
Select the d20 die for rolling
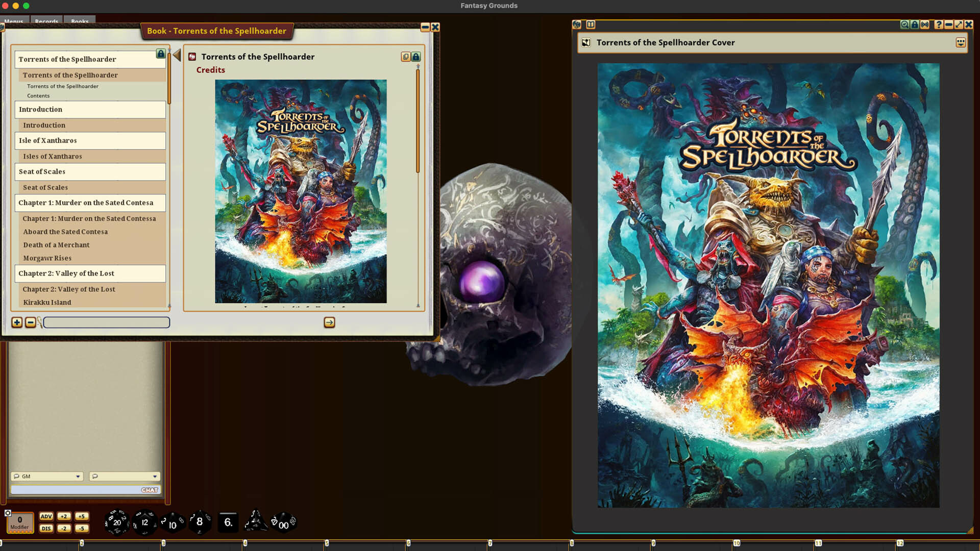click(x=116, y=522)
